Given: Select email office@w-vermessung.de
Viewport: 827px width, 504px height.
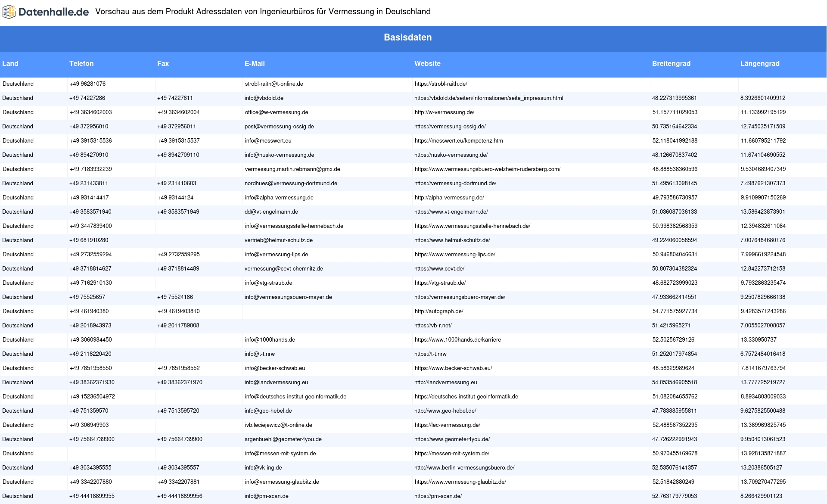Looking at the screenshot, I should tap(277, 112).
